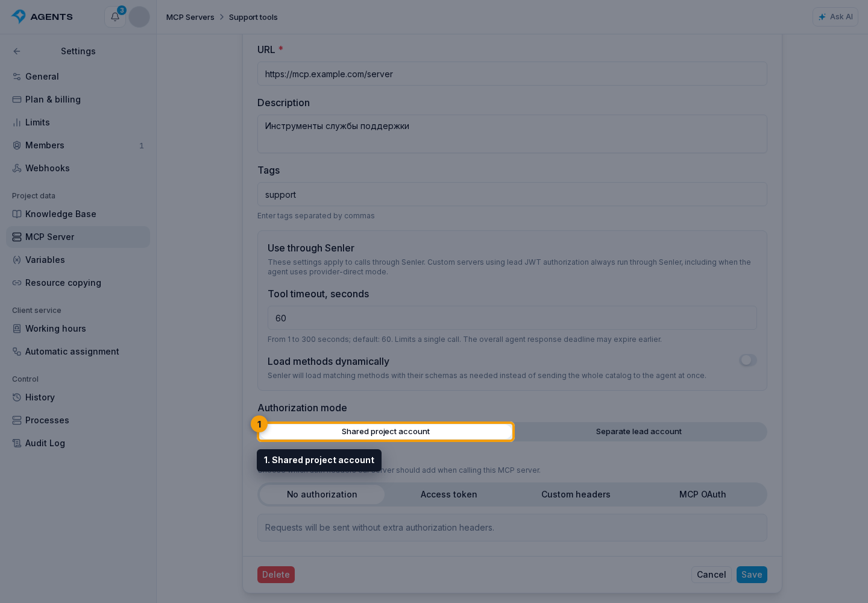
Task: Click the Description text area
Action: (512, 134)
